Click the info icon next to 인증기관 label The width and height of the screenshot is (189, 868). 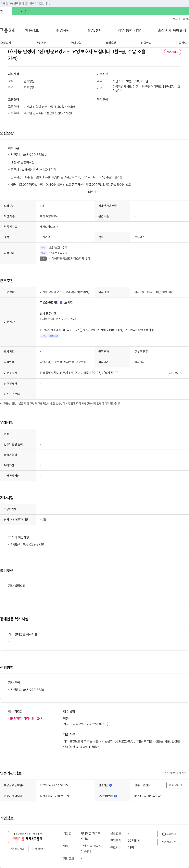tap(110, 785)
